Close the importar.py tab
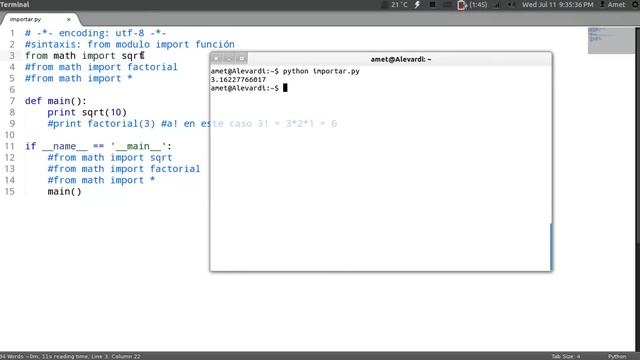Viewport: 640px width, 360px height. [x=69, y=19]
